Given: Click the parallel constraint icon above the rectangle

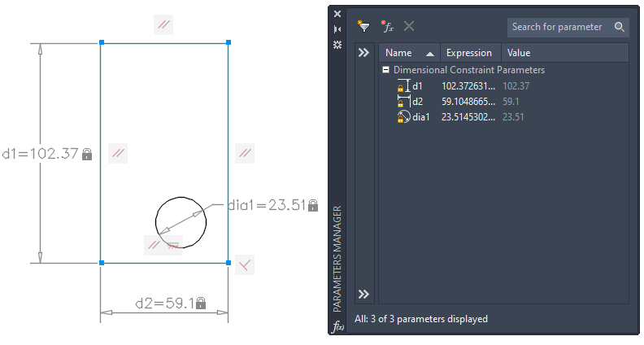Looking at the screenshot, I should (163, 24).
